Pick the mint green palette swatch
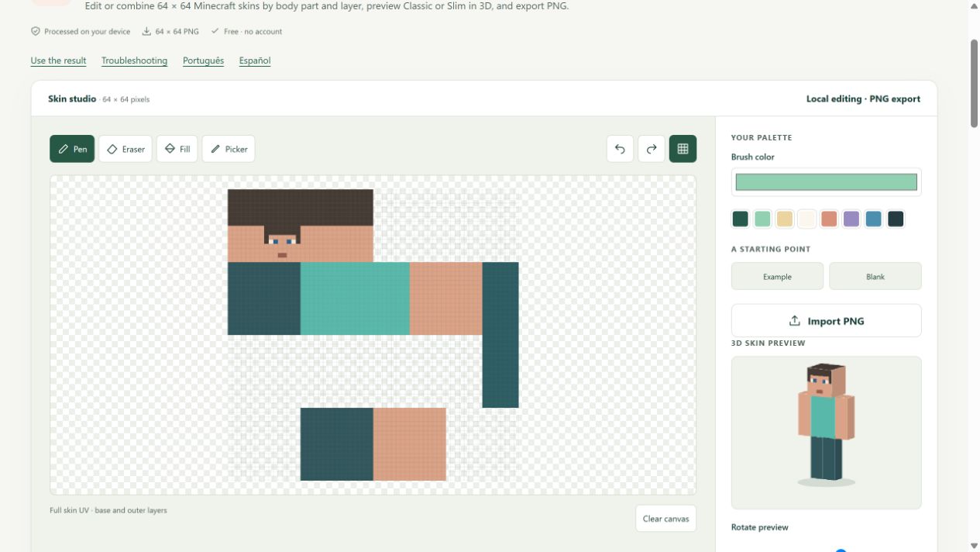The image size is (980, 552). pos(762,219)
